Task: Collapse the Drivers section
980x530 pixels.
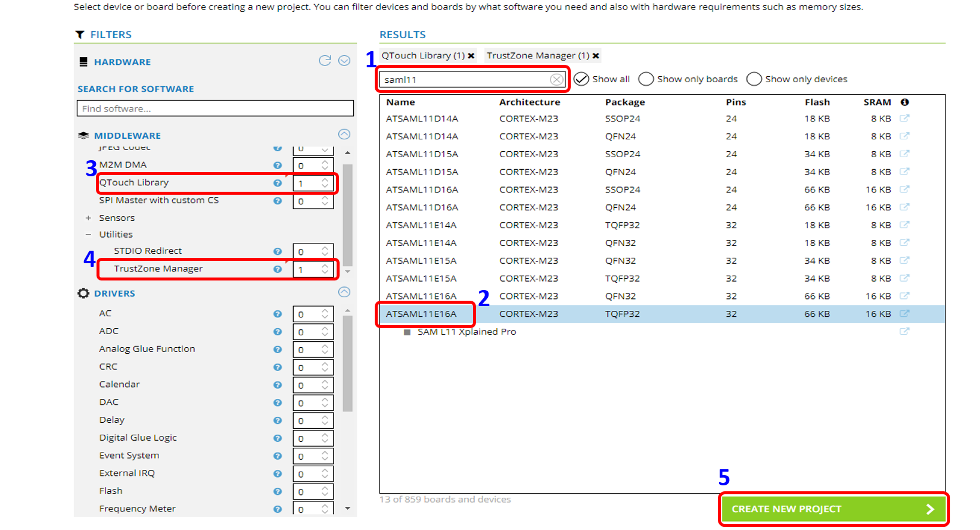Action: 344,292
